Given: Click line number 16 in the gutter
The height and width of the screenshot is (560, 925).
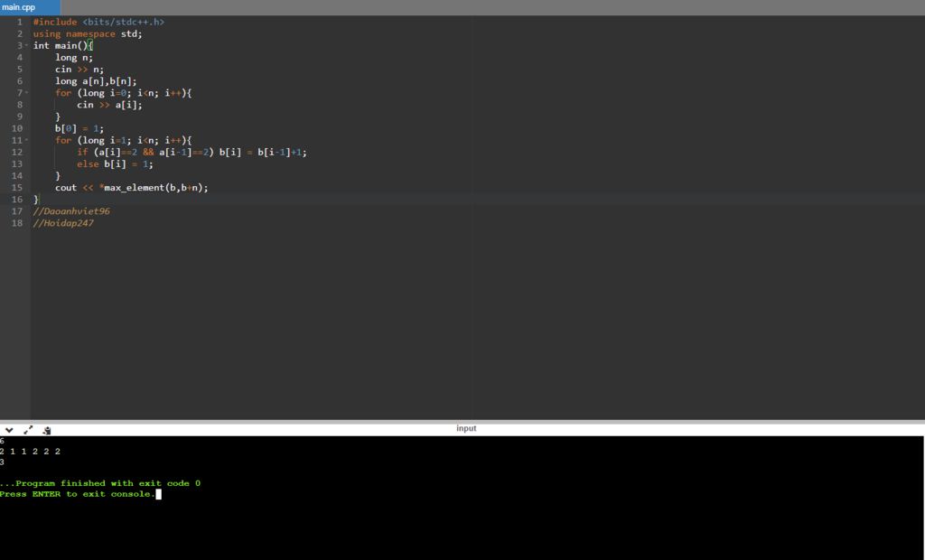Looking at the screenshot, I should click(x=17, y=200).
